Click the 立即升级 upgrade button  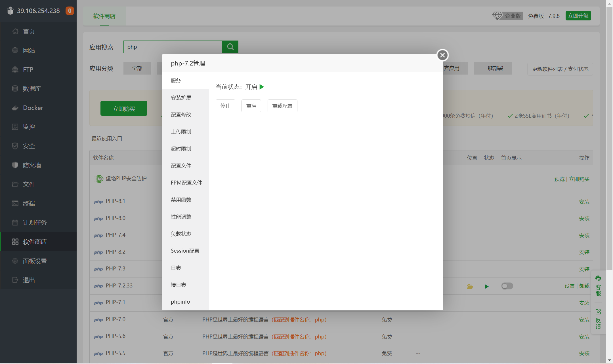578,16
